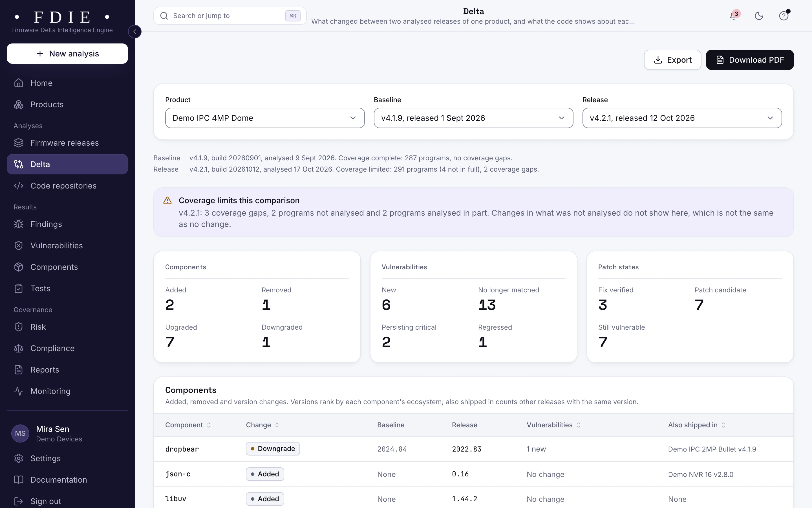Click the Tests clipboard icon
The image size is (812, 508).
19,289
